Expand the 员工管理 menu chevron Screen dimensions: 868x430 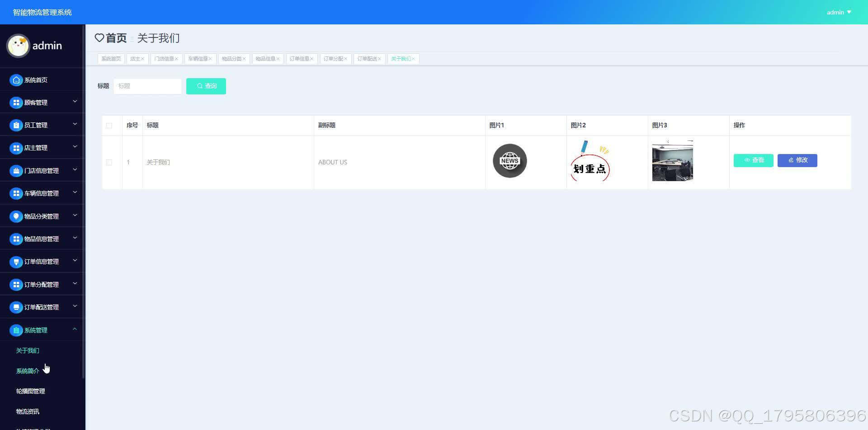pos(75,124)
